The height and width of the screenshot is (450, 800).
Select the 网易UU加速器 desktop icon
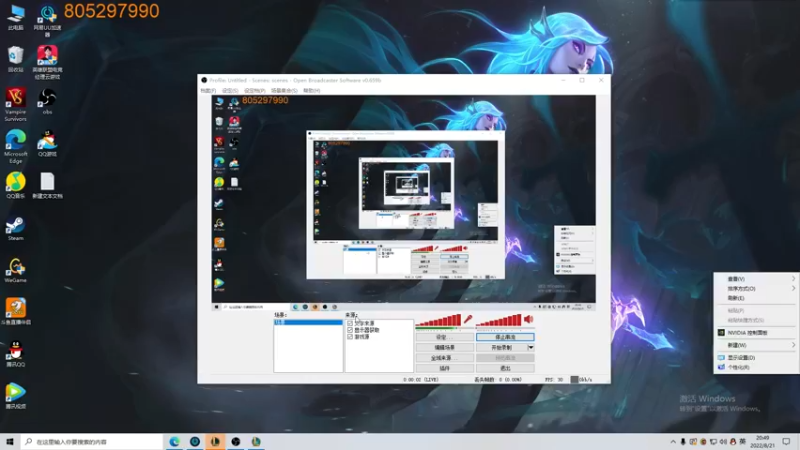(x=47, y=20)
